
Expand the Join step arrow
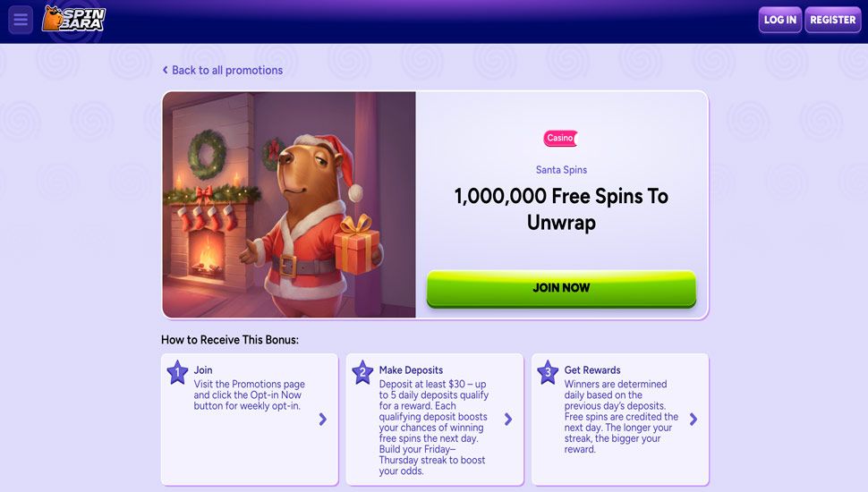[323, 420]
